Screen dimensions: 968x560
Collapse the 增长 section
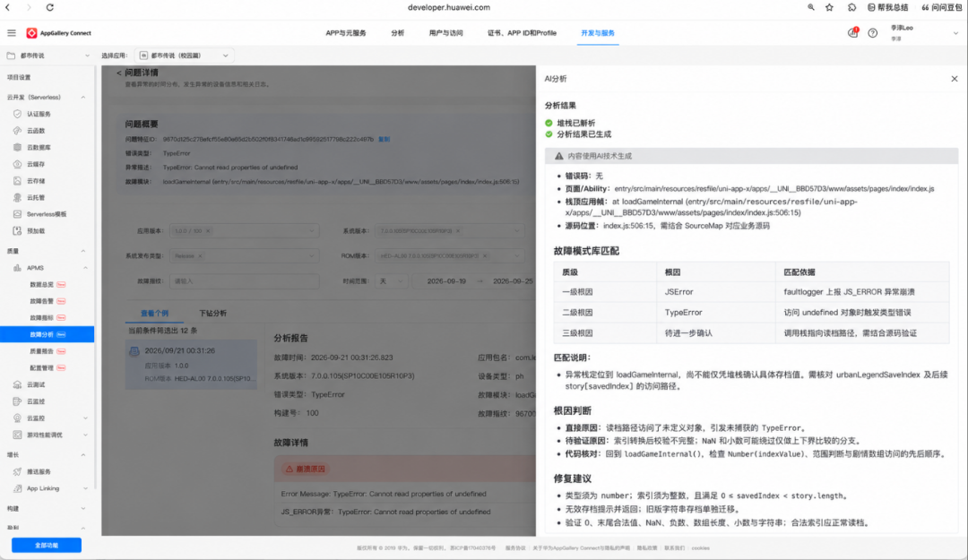coord(83,455)
